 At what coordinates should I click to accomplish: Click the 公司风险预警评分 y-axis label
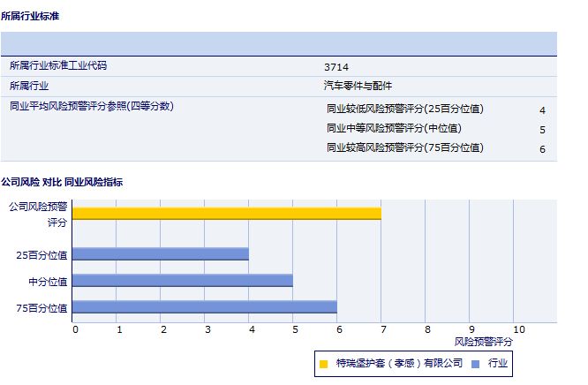[x=38, y=214]
